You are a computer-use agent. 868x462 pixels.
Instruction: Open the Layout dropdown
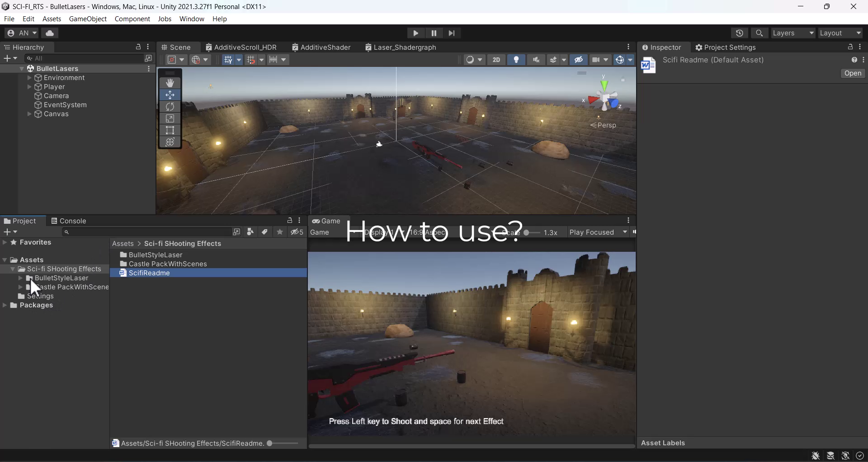841,33
